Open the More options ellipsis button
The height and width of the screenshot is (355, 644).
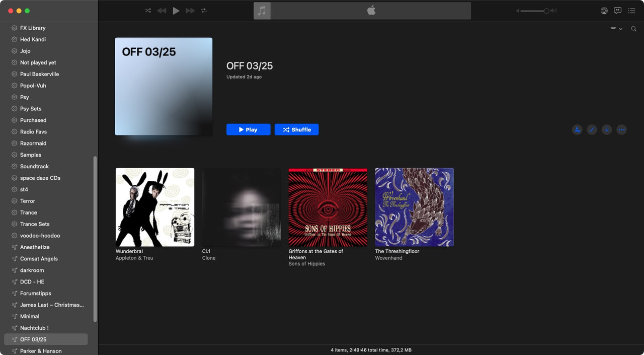622,129
